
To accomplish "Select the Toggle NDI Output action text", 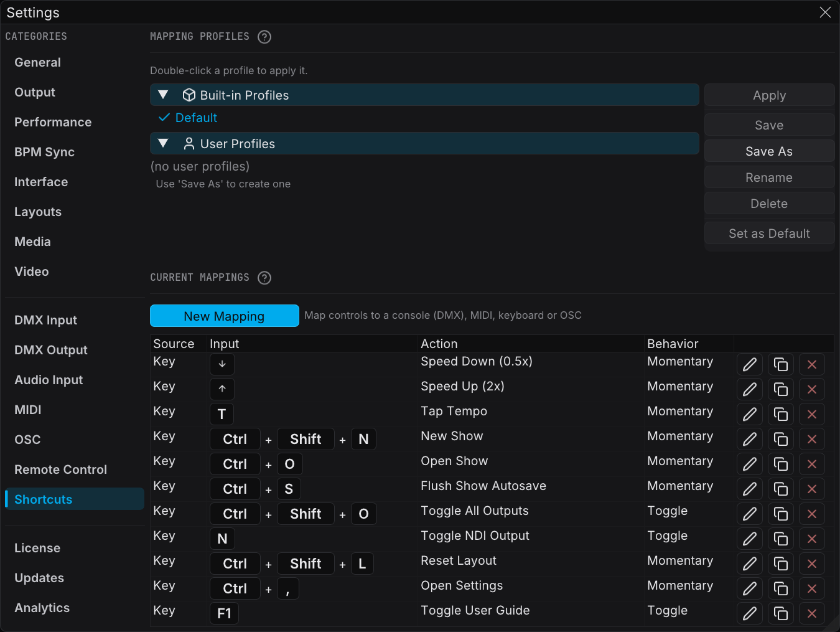I will pos(475,535).
